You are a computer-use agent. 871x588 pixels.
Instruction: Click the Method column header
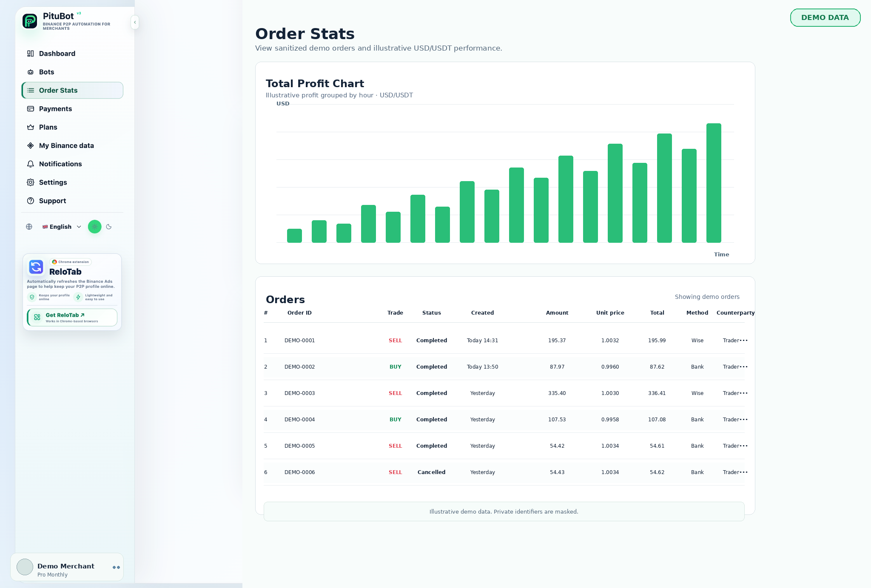pos(697,312)
